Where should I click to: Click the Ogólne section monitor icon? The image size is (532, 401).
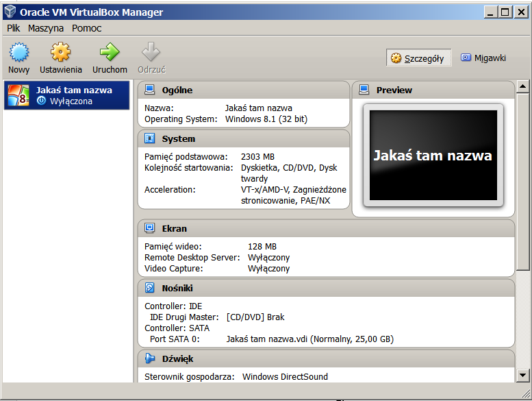coord(150,90)
